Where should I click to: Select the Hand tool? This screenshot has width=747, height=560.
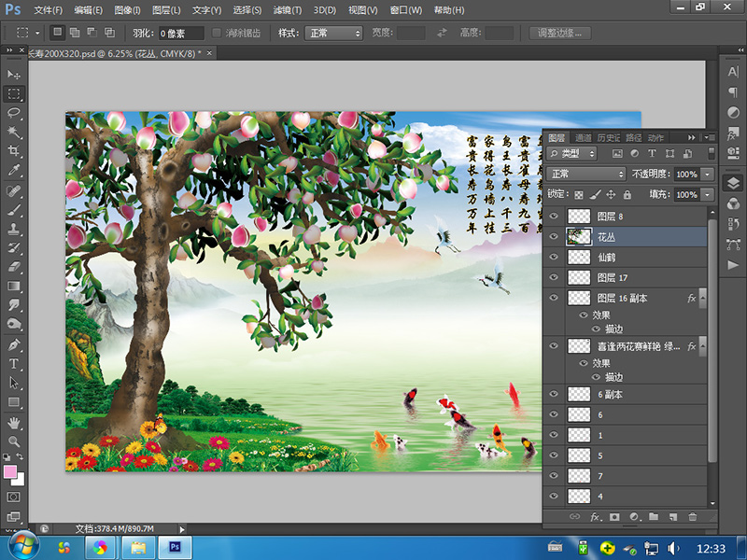13,422
